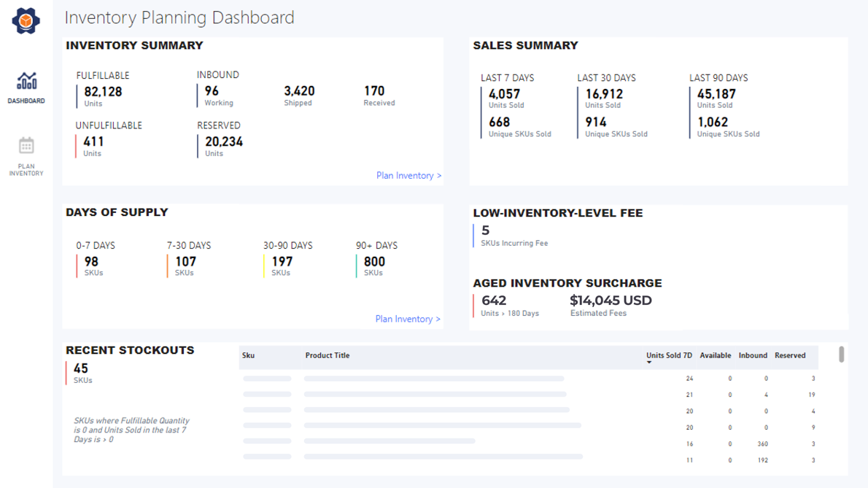Click the stockouts table scrollbar thumb
Screen dimensions: 868x488
(x=841, y=355)
